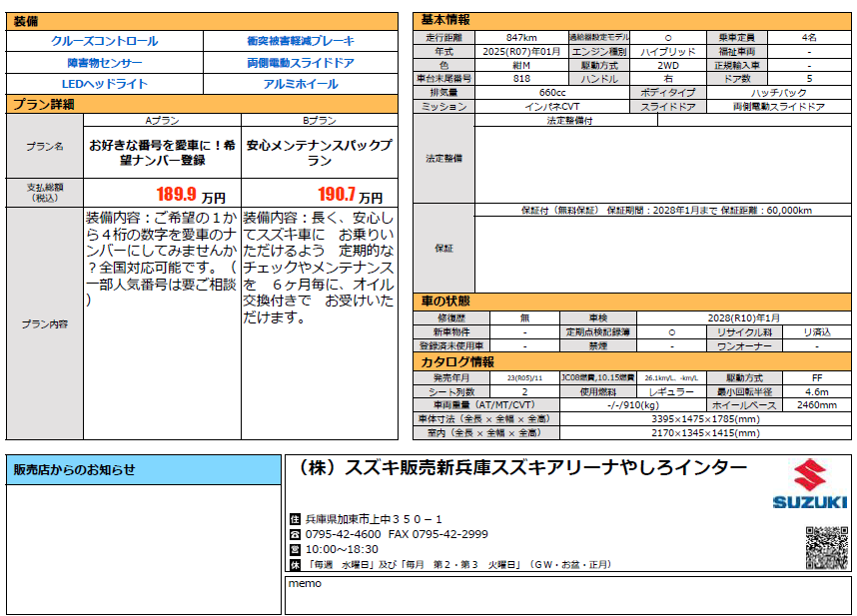This screenshot has height=616, width=857.
Task: Click the LEDヘッドライト link
Action: click(104, 85)
